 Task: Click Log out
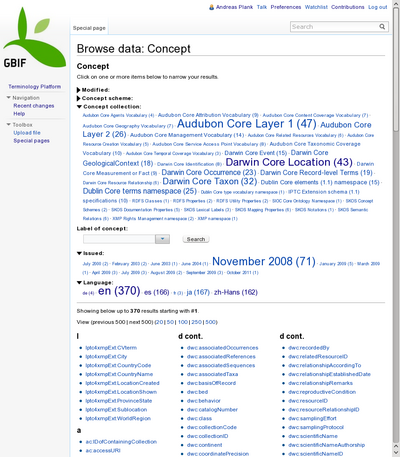click(x=378, y=7)
